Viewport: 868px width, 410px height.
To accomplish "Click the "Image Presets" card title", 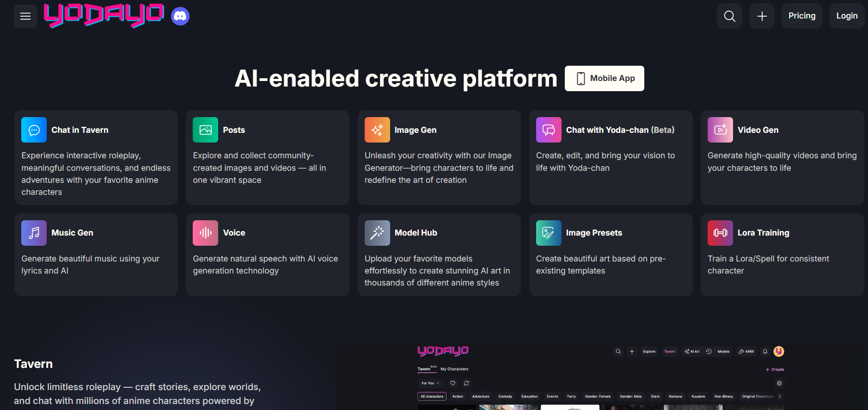I will pos(594,233).
